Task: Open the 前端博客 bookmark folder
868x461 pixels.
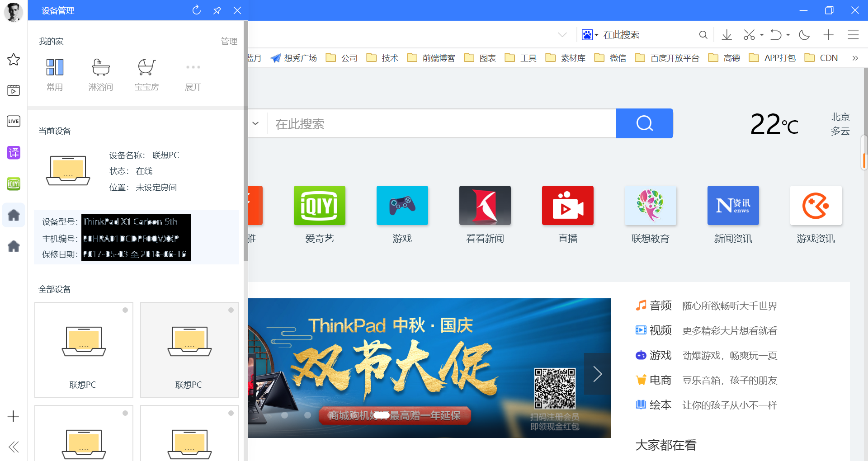Action: pyautogui.click(x=431, y=58)
